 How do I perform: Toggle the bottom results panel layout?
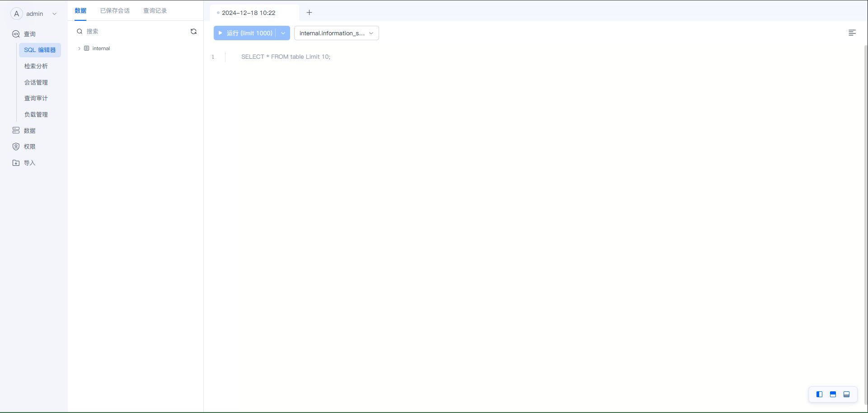[846, 394]
